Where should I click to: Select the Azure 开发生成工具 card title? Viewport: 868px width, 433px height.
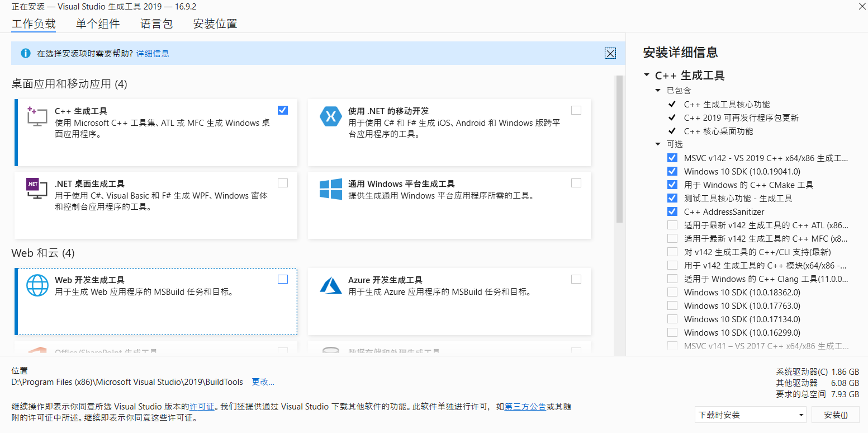[385, 280]
